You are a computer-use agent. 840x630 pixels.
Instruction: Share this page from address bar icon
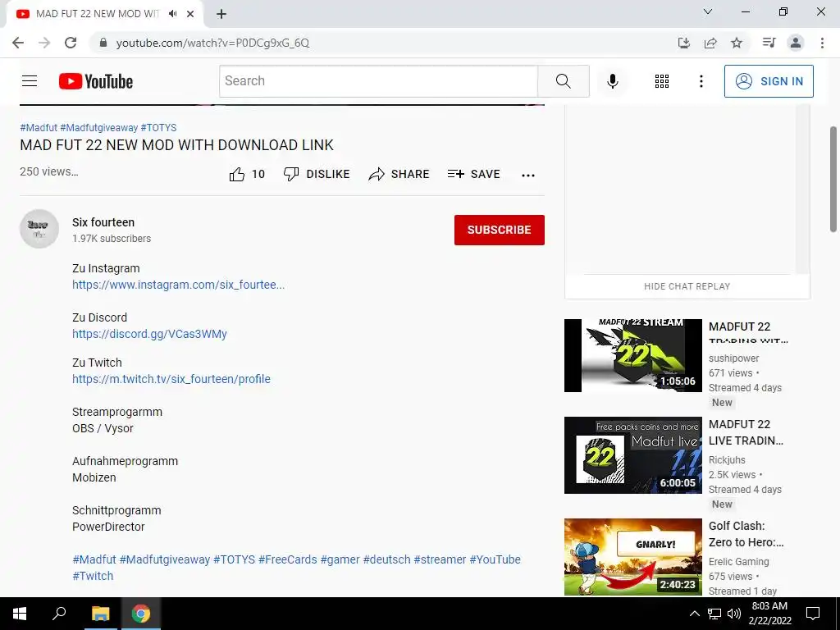[710, 43]
